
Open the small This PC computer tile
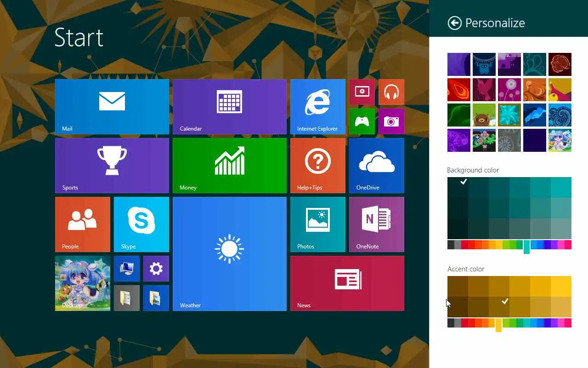pyautogui.click(x=127, y=269)
